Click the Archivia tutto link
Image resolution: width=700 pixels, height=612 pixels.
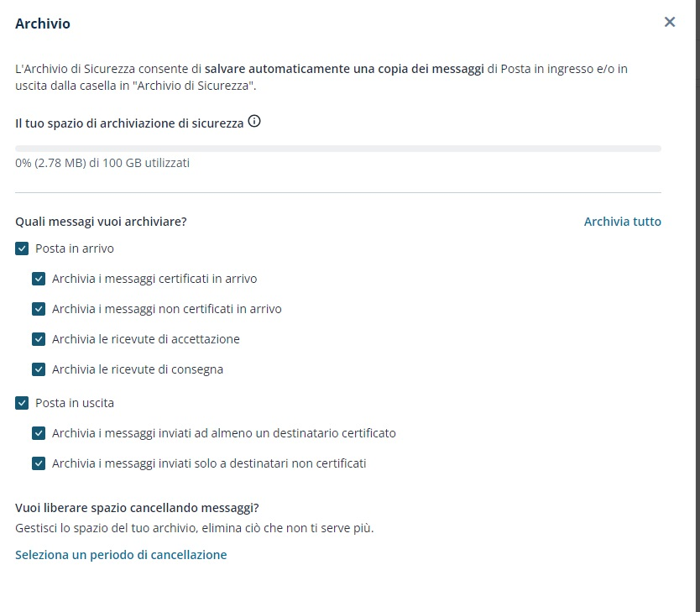(622, 222)
